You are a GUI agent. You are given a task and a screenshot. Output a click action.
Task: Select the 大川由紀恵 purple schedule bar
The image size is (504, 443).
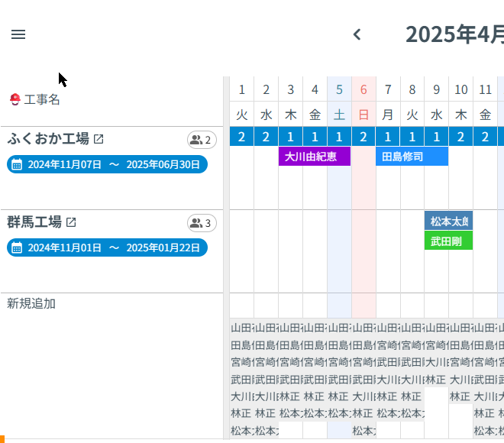point(315,157)
